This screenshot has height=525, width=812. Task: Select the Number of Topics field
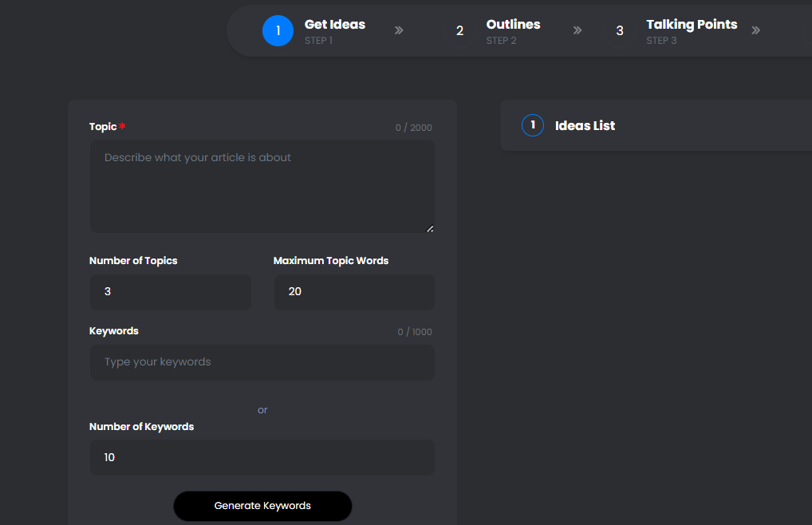coord(170,292)
